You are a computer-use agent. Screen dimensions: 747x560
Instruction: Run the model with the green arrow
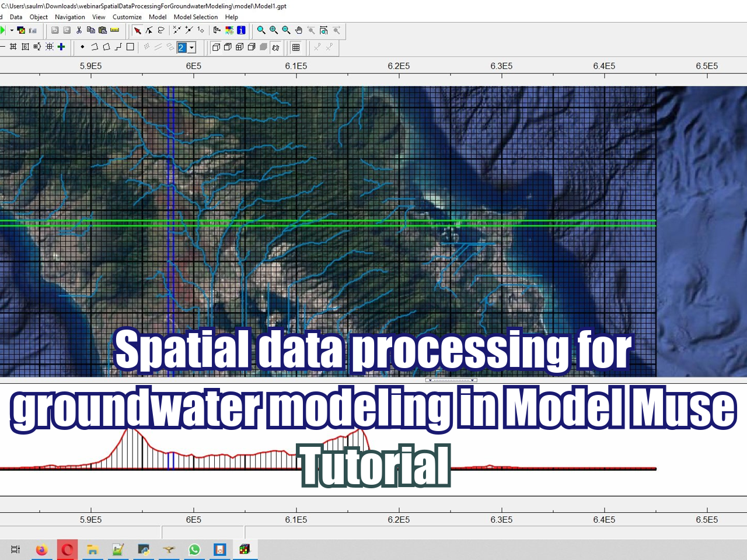(x=3, y=30)
